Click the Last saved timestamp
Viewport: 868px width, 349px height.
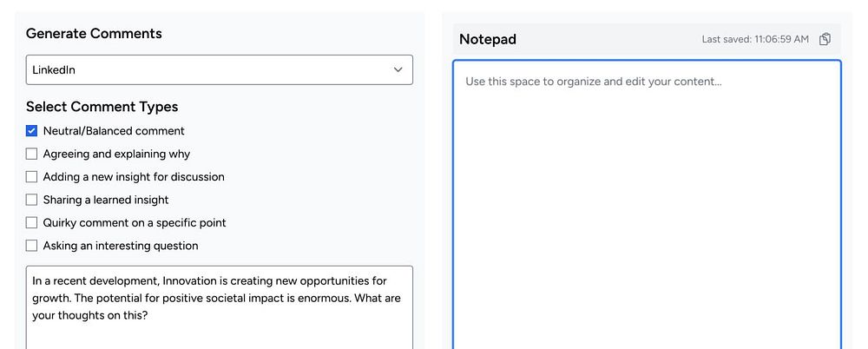[755, 39]
